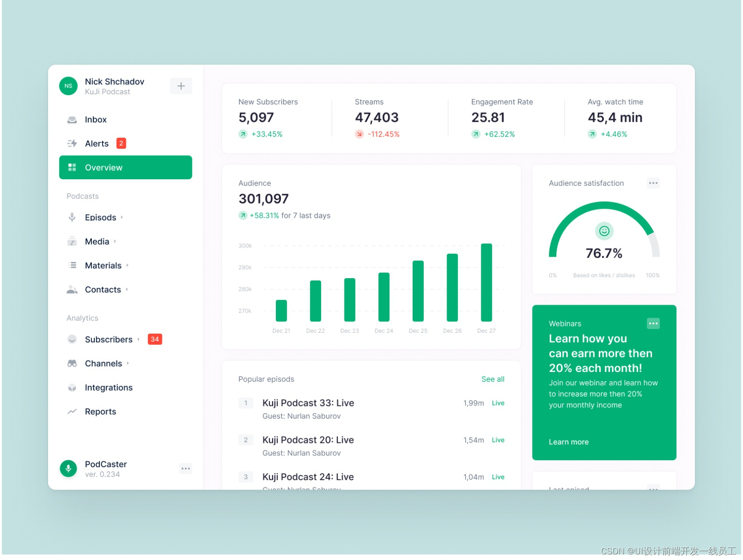The height and width of the screenshot is (560, 743).
Task: Click the Subscribers face icon
Action: (x=72, y=339)
